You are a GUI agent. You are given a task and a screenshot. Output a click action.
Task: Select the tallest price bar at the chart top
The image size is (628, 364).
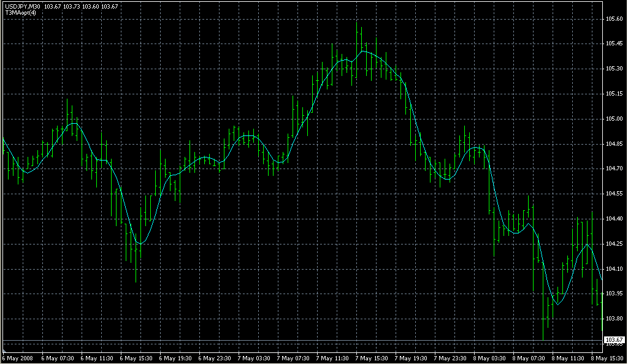(361, 49)
